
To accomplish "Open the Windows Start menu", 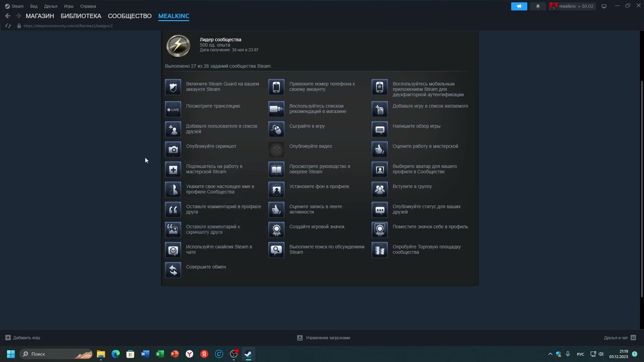I will click(x=11, y=354).
